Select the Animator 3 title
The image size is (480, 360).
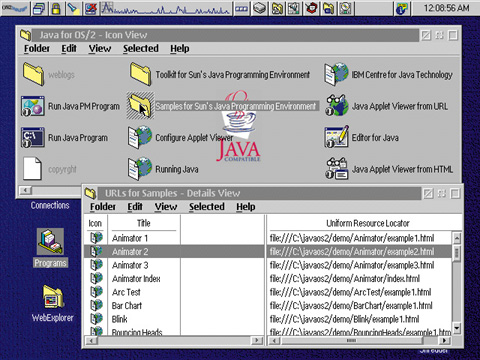tap(130, 265)
